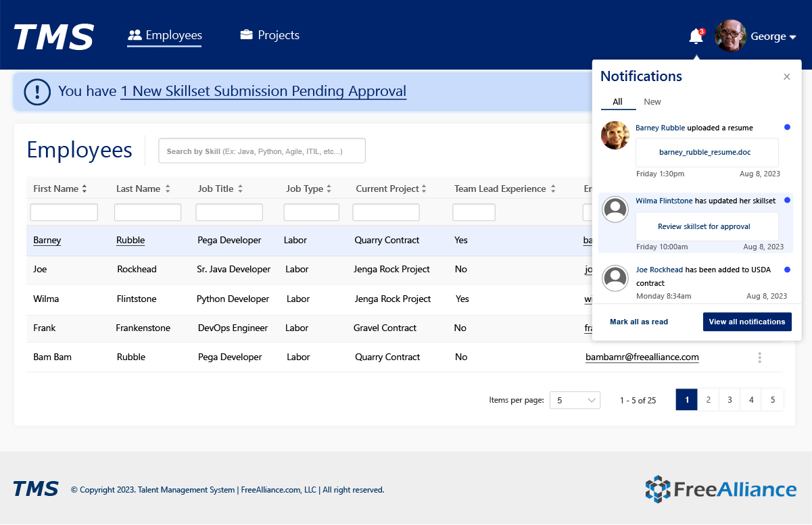This screenshot has width=812, height=525.
Task: Toggle unread dot on Joe Rockhead notification
Action: click(x=787, y=270)
